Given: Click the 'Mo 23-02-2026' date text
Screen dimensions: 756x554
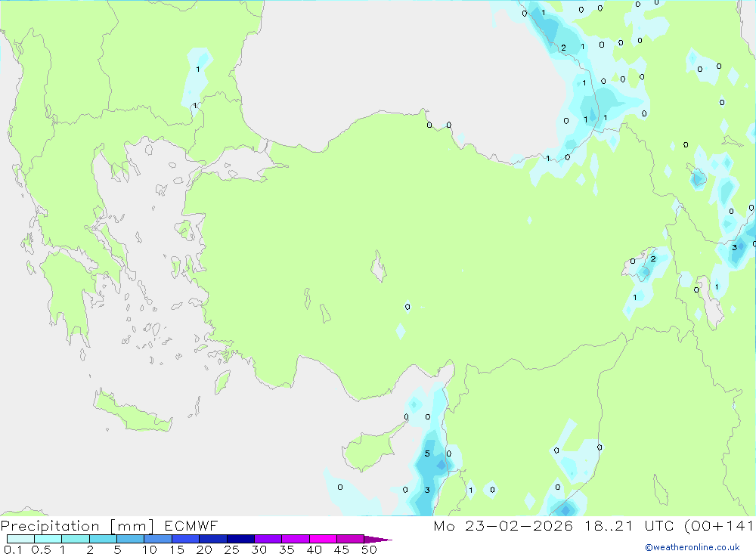Looking at the screenshot, I should click(x=503, y=525).
